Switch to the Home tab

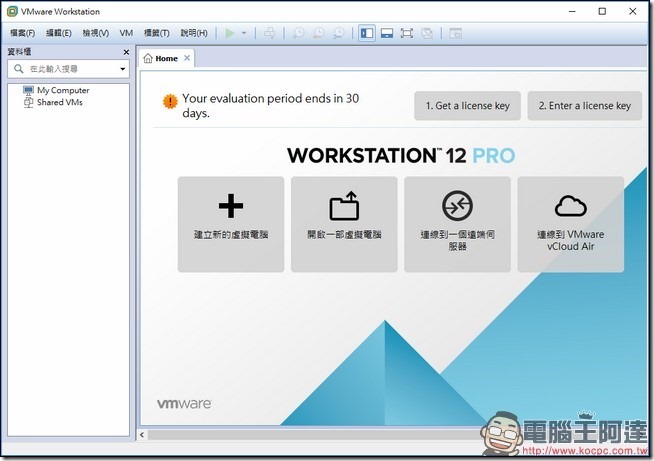click(x=166, y=58)
